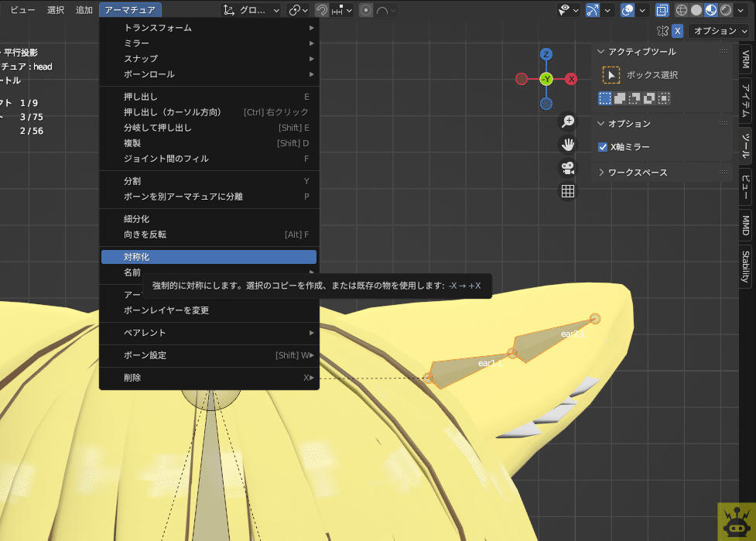Choose 'subtract selection' mode icon

pos(635,98)
